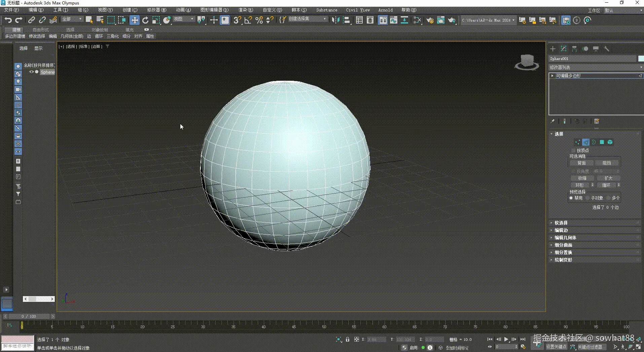Image resolution: width=644 pixels, height=352 pixels.
Task: Activate the Select and Move tool
Action: 135,20
